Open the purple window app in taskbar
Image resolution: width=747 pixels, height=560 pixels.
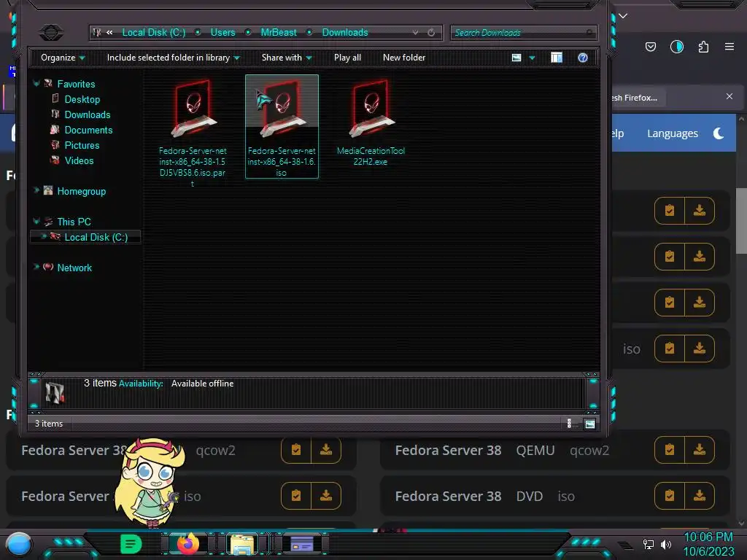pos(301,544)
